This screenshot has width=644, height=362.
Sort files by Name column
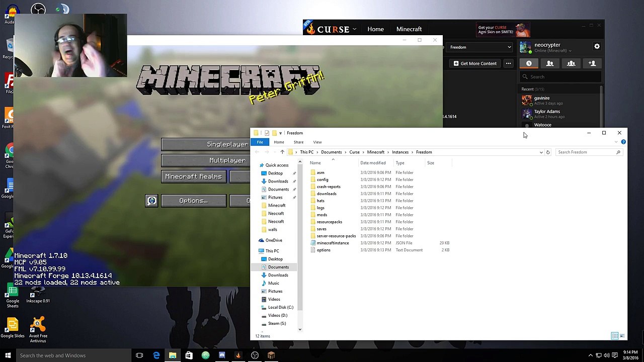(x=315, y=163)
